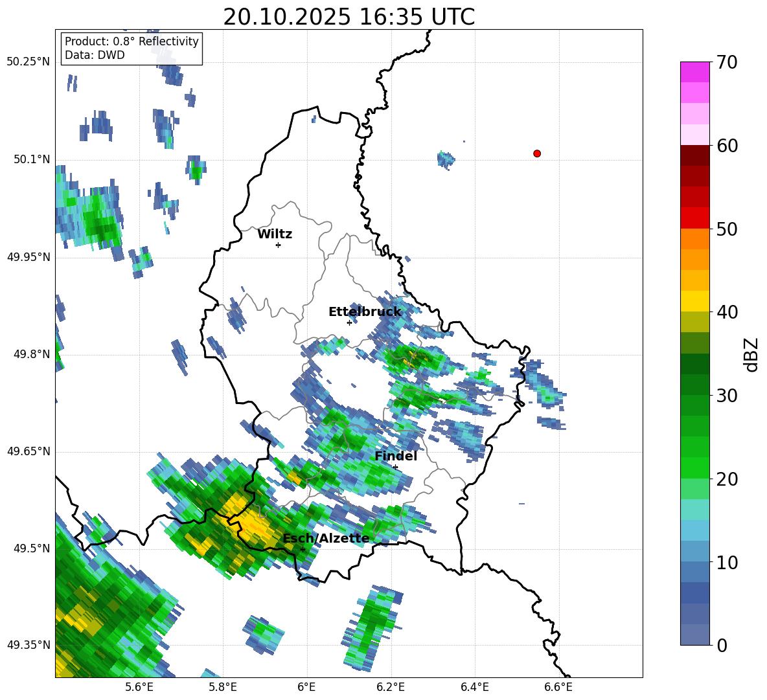Viewport: 767px width, 700px height.
Task: Click the 30 tick on the colorbar
Action: pyautogui.click(x=727, y=396)
